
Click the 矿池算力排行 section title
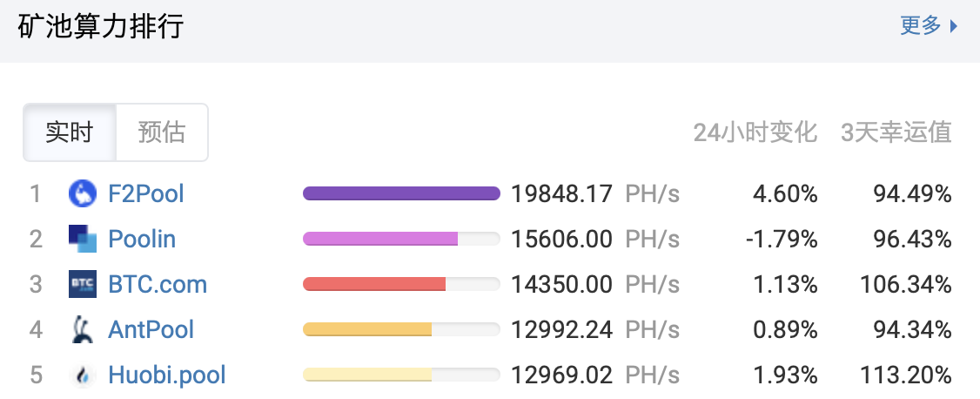[x=100, y=26]
